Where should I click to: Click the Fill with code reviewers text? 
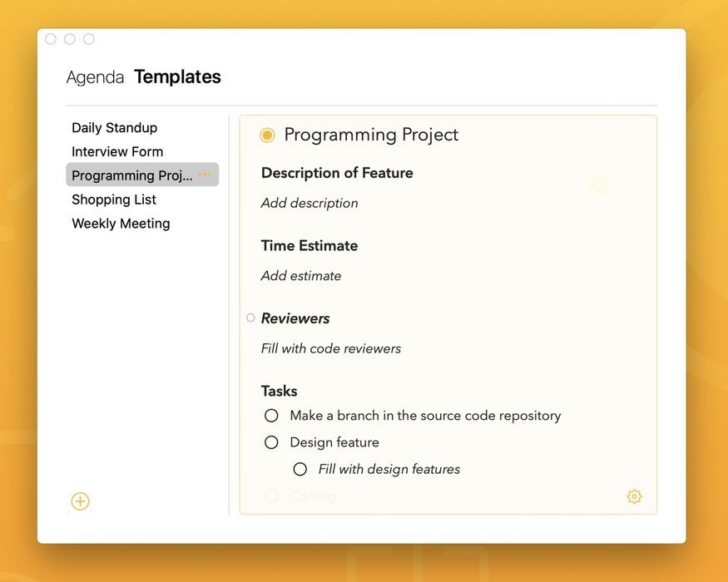coord(331,348)
